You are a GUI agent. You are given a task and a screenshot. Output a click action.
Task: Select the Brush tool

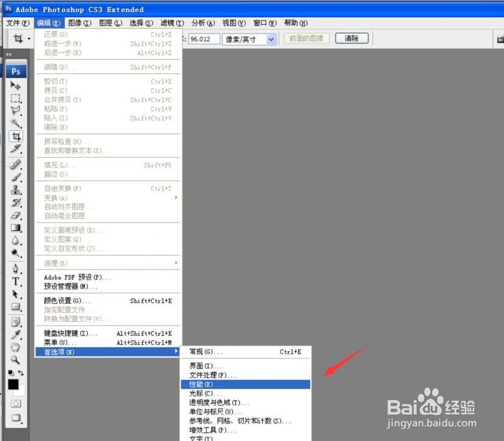(x=15, y=177)
